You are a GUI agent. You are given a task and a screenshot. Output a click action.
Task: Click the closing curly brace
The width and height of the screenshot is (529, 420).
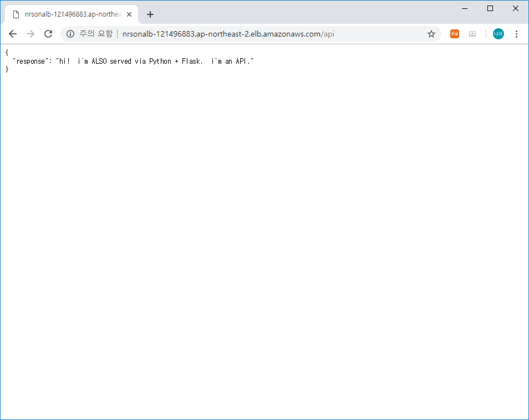[x=7, y=69]
